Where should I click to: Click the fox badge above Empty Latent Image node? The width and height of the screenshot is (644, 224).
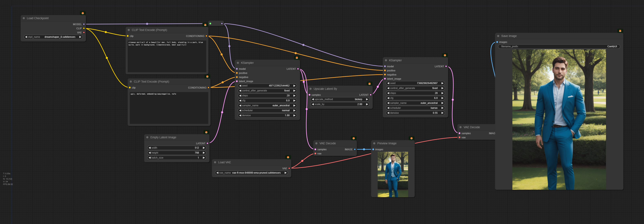coord(206,132)
